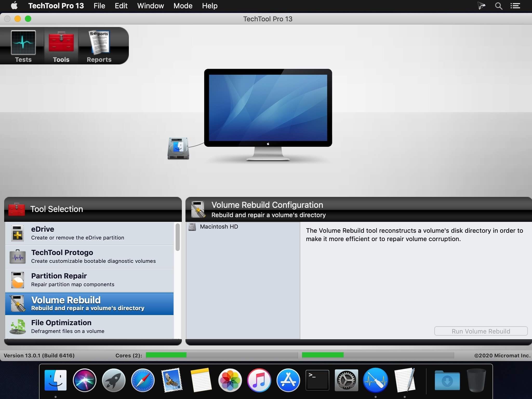Viewport: 532px width, 399px height.
Task: Select TechTool Protogo in tool list
Action: [x=89, y=257]
